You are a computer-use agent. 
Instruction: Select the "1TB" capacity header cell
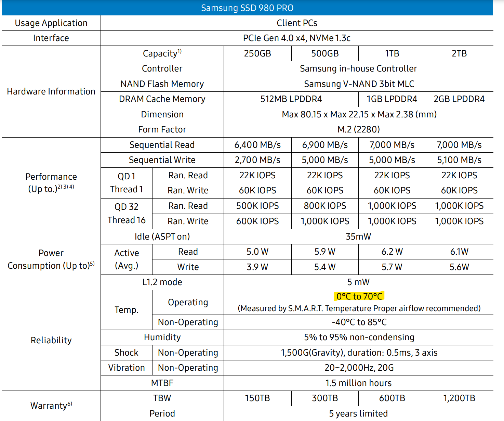click(392, 53)
